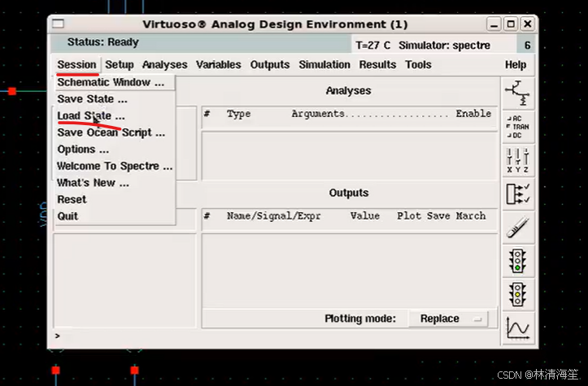Choose Save Ocean Script entry
Image resolution: width=588 pixels, height=386 pixels.
click(115, 132)
